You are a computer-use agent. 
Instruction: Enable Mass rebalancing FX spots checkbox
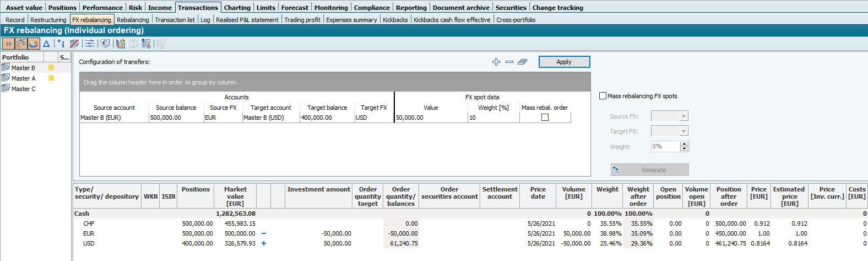click(x=603, y=96)
